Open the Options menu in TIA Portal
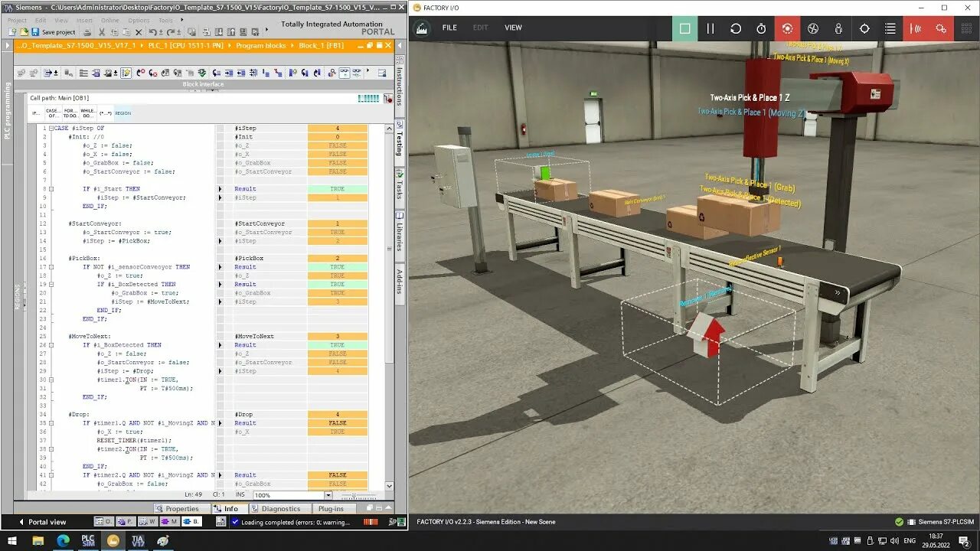Viewport: 980px width, 551px height. click(139, 20)
